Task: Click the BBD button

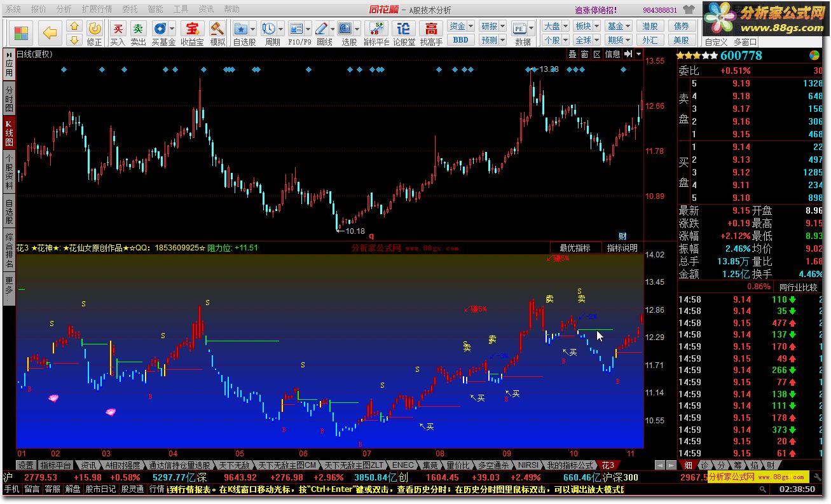Action: [x=461, y=39]
